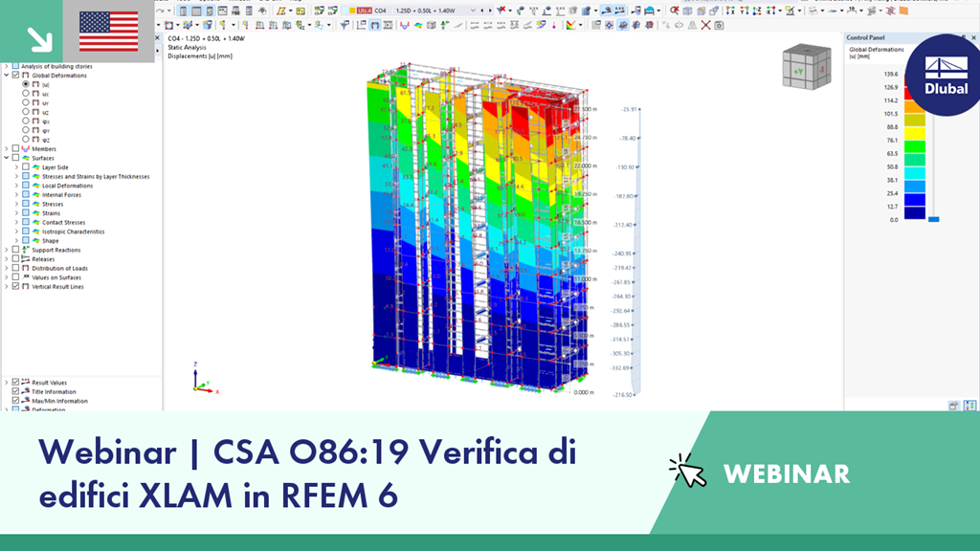Go to next load case arrow
The width and height of the screenshot is (980, 551).
490,11
